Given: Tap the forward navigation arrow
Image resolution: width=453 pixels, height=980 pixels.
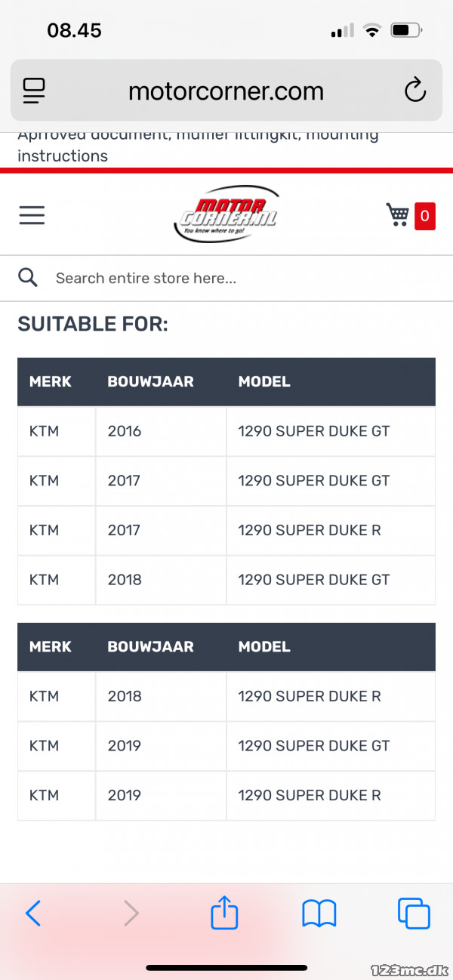Looking at the screenshot, I should tap(131, 914).
